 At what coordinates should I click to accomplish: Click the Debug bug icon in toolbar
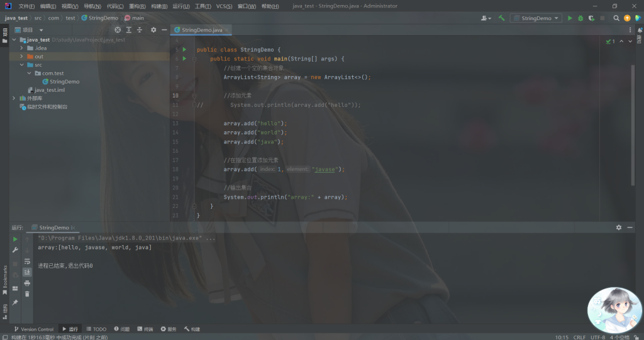[x=580, y=18]
